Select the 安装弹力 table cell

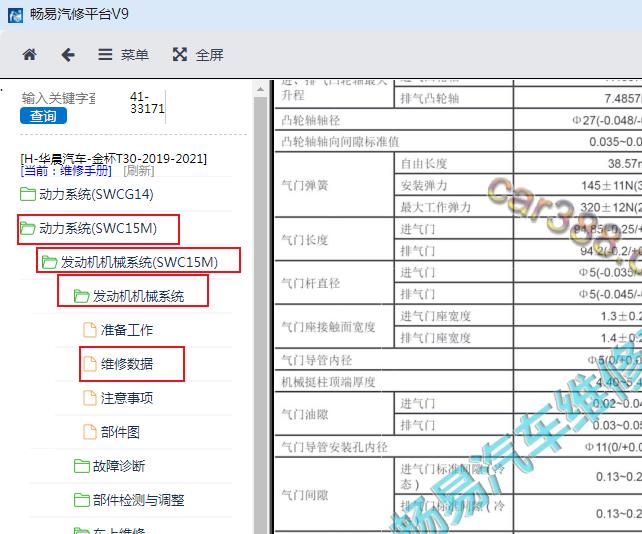(x=454, y=185)
